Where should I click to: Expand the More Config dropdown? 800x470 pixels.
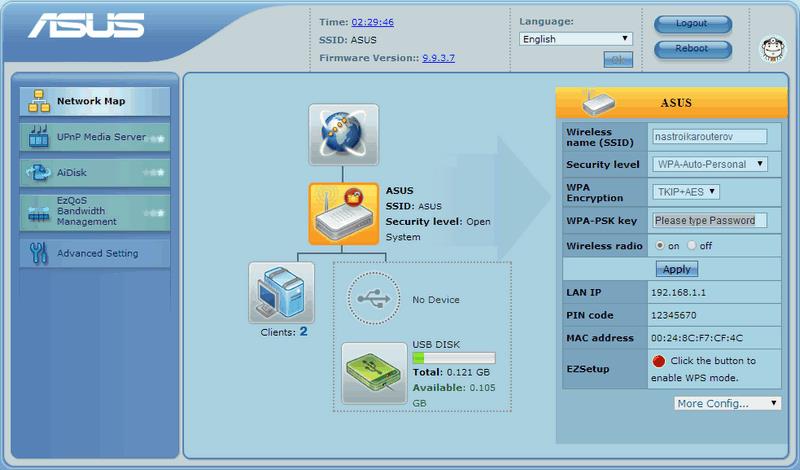[x=727, y=403]
